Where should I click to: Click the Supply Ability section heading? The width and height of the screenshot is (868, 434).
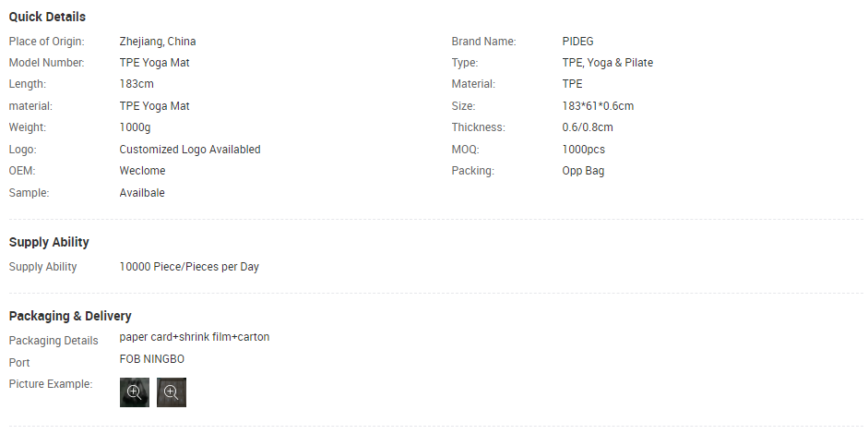click(49, 242)
